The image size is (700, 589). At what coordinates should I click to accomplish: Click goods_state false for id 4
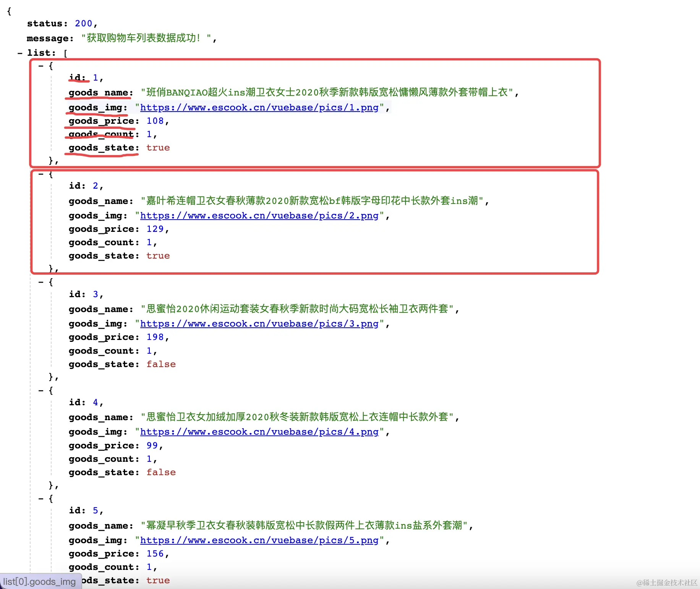pos(161,472)
